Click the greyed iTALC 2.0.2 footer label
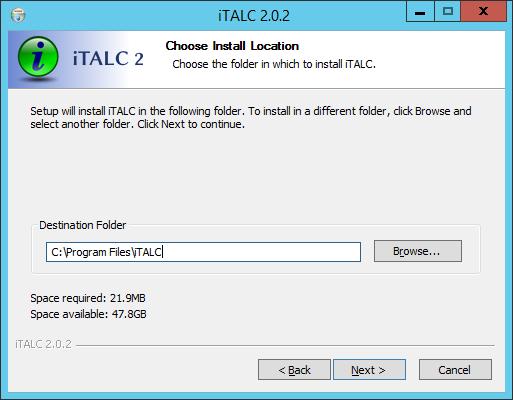Screen dimensions: 513x400 click(43, 344)
